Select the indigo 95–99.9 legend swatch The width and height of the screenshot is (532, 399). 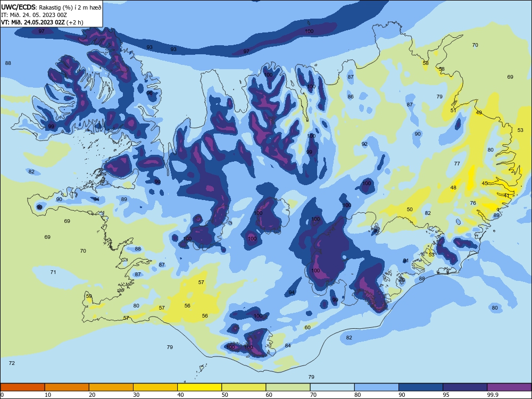tap(465, 387)
